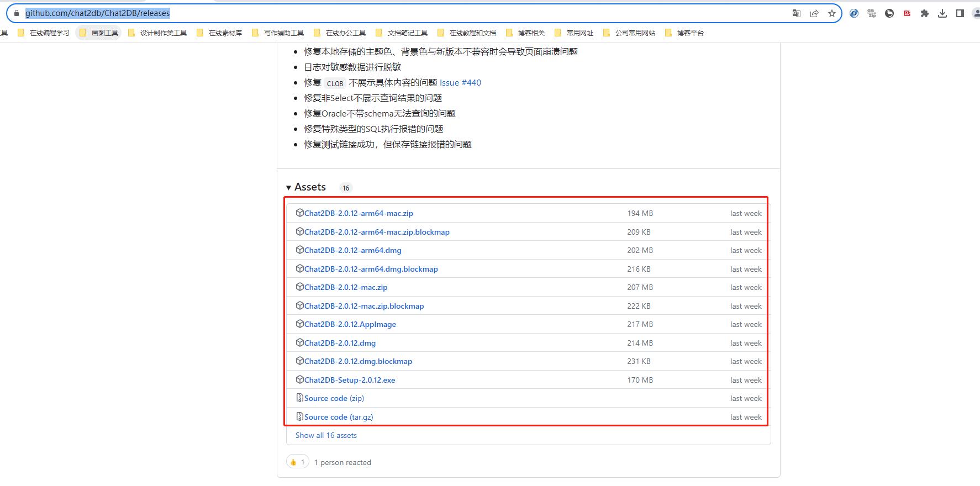Click the 194 MB size text
Screen dimensions: 980x486
point(640,213)
